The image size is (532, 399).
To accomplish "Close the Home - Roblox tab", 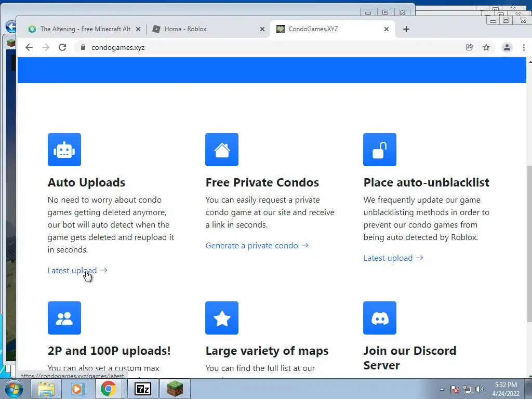I will pos(262,29).
